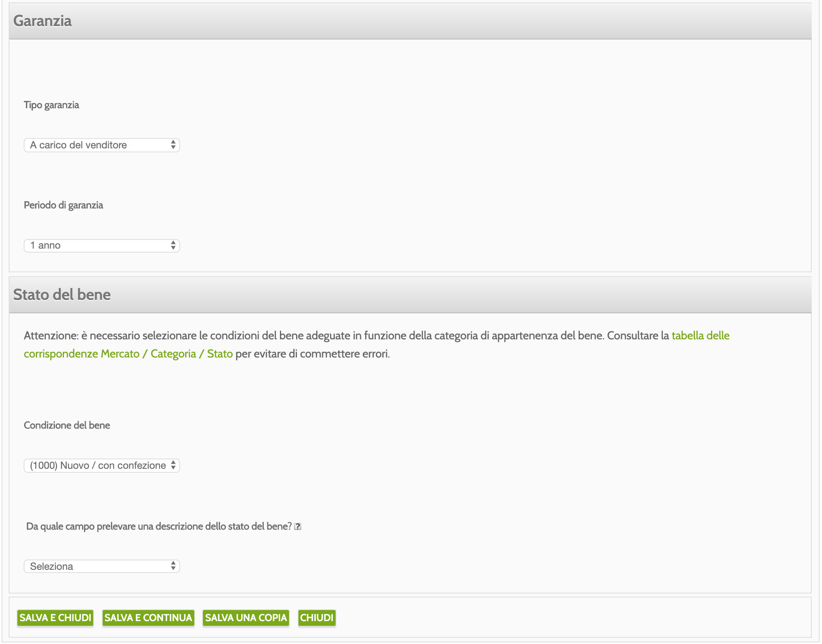The height and width of the screenshot is (644, 822).
Task: Click the 'Tipo garanzia' field label
Action: [51, 105]
